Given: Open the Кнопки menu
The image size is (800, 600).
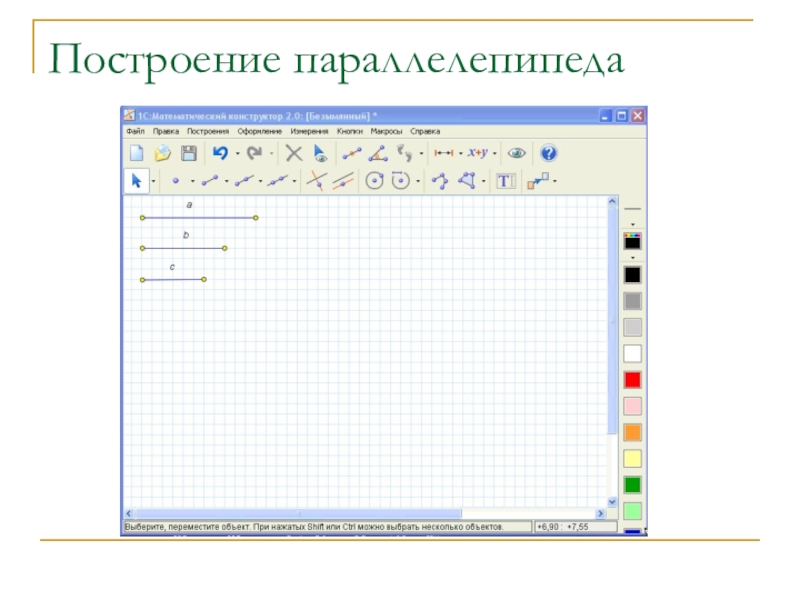Looking at the screenshot, I should point(349,131).
